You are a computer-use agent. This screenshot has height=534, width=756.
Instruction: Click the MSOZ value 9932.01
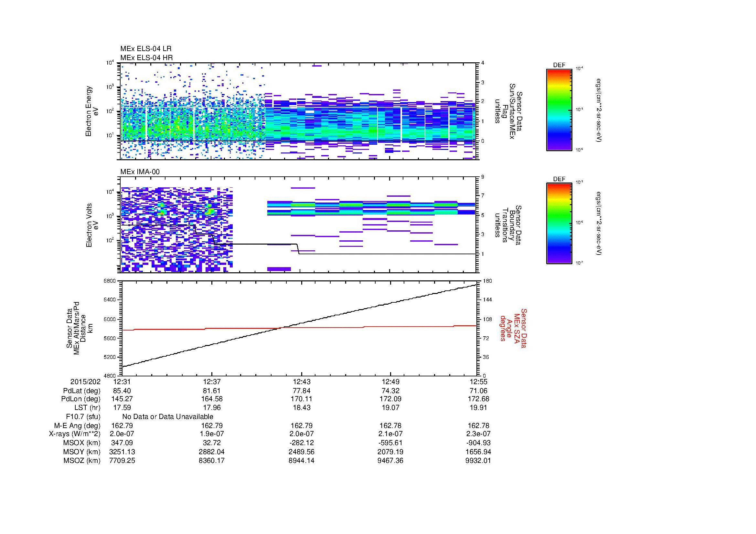pyautogui.click(x=478, y=461)
